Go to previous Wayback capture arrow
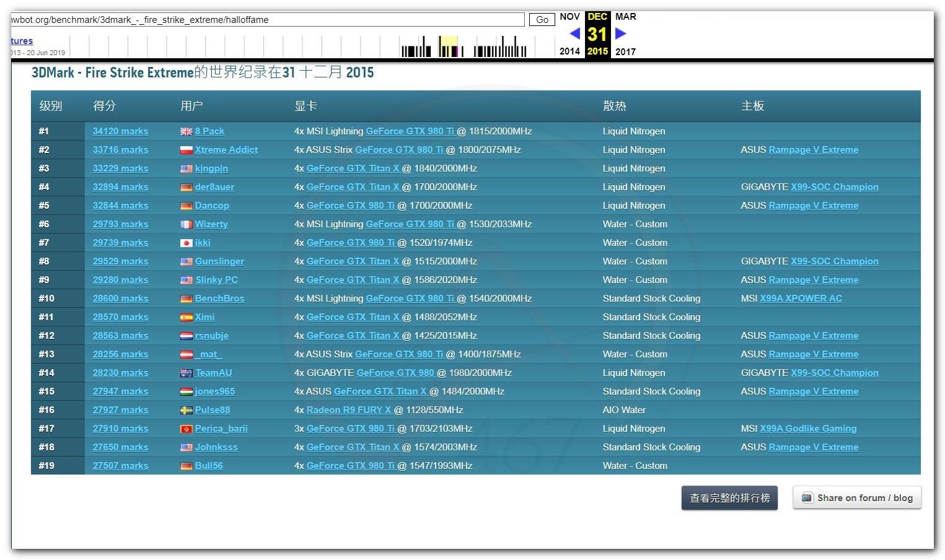 pyautogui.click(x=574, y=33)
